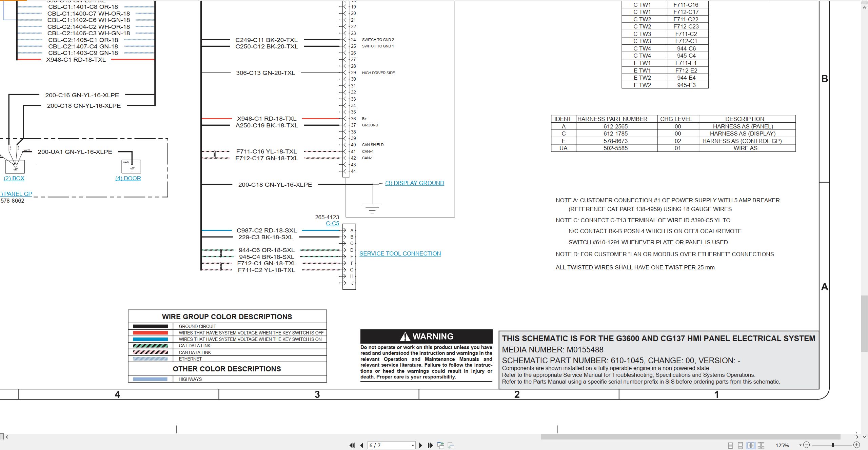Click the UA-T2 door ground terminal box
Screen dimensions: 868x450
click(131, 166)
